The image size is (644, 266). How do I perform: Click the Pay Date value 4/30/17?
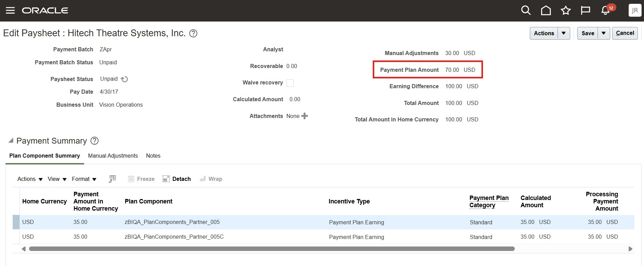(x=109, y=92)
